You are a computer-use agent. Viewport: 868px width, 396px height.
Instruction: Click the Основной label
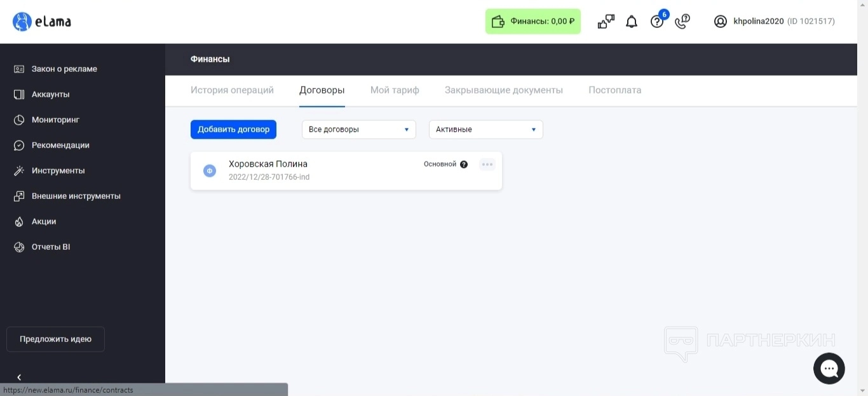440,165
